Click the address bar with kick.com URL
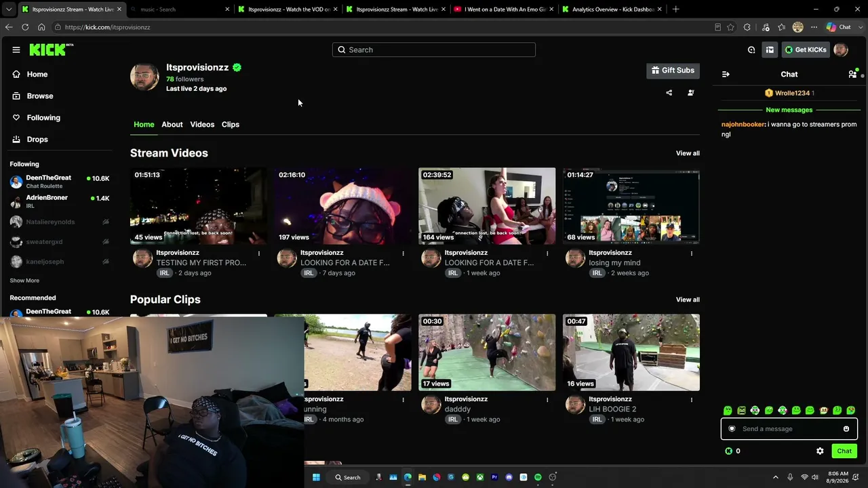This screenshot has height=488, width=868. pyautogui.click(x=380, y=27)
